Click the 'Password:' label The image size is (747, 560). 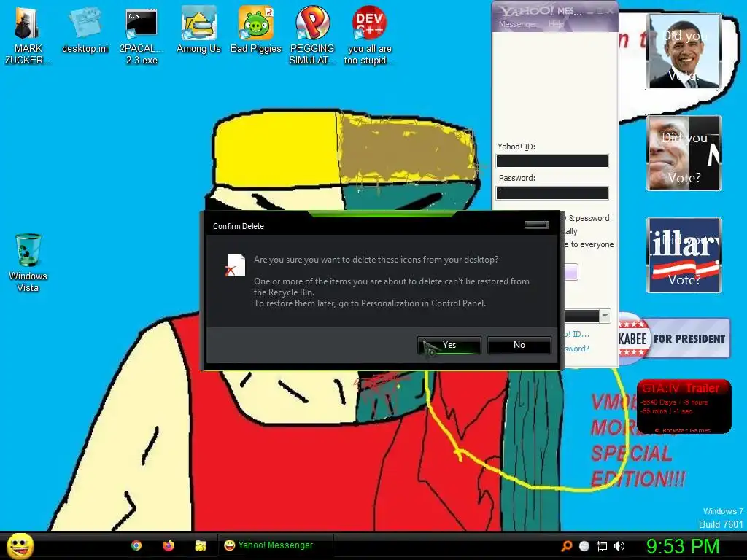517,178
